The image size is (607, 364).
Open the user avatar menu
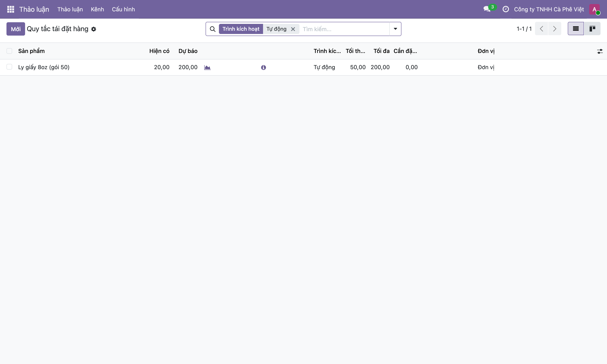click(x=594, y=9)
